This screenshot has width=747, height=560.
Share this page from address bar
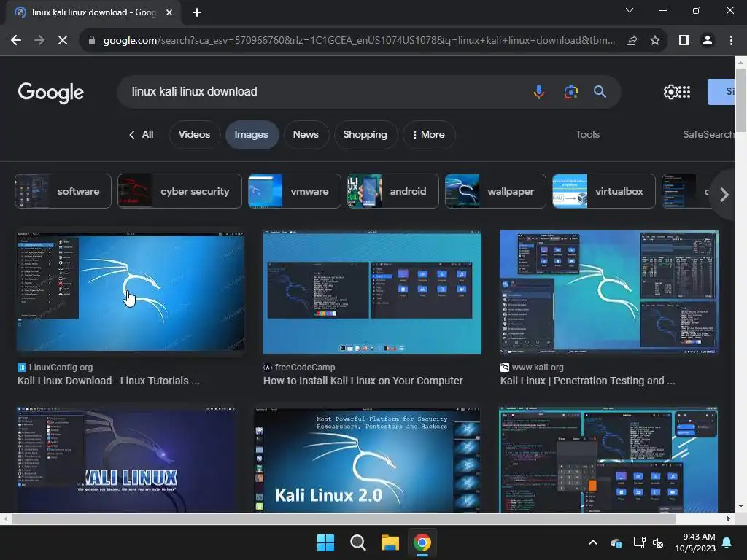(632, 41)
